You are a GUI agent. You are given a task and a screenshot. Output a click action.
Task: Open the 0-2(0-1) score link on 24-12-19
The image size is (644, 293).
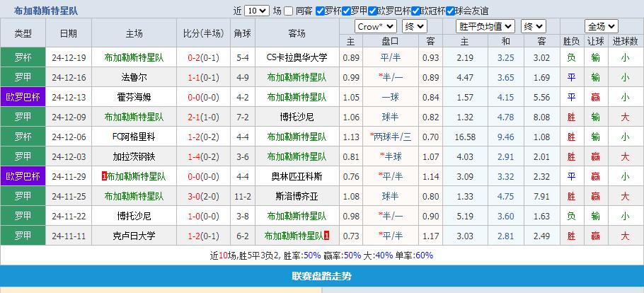203,57
